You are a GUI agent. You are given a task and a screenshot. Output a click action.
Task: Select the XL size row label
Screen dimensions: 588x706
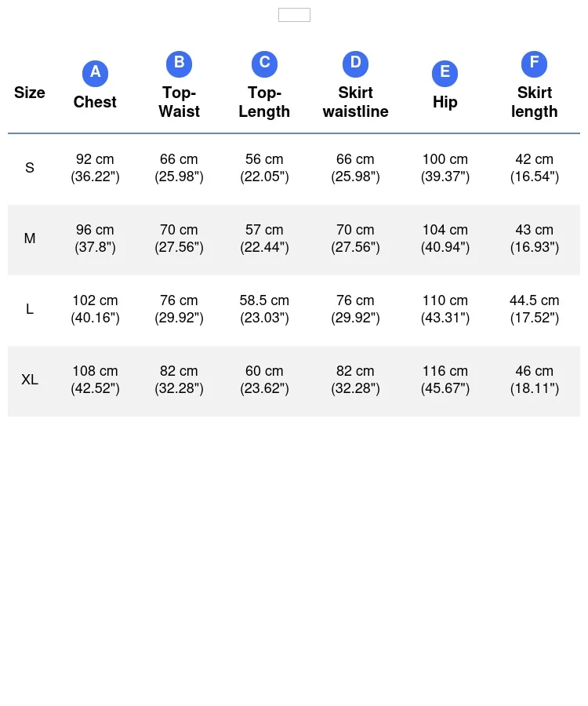pyautogui.click(x=30, y=380)
